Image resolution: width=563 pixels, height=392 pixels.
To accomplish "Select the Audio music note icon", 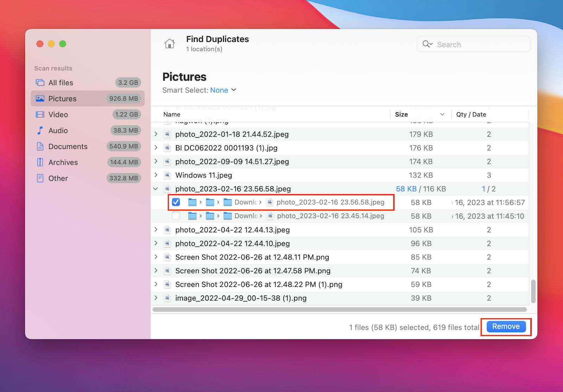I will coord(40,130).
